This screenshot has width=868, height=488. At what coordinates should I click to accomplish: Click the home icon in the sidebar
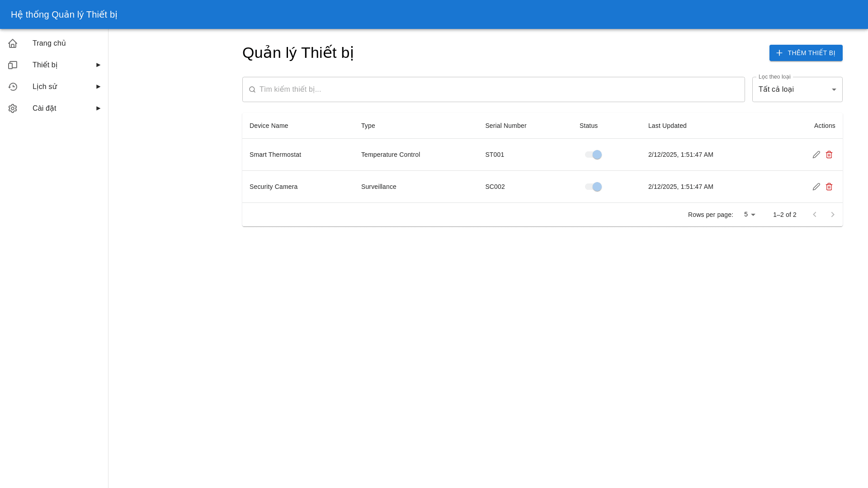click(13, 43)
